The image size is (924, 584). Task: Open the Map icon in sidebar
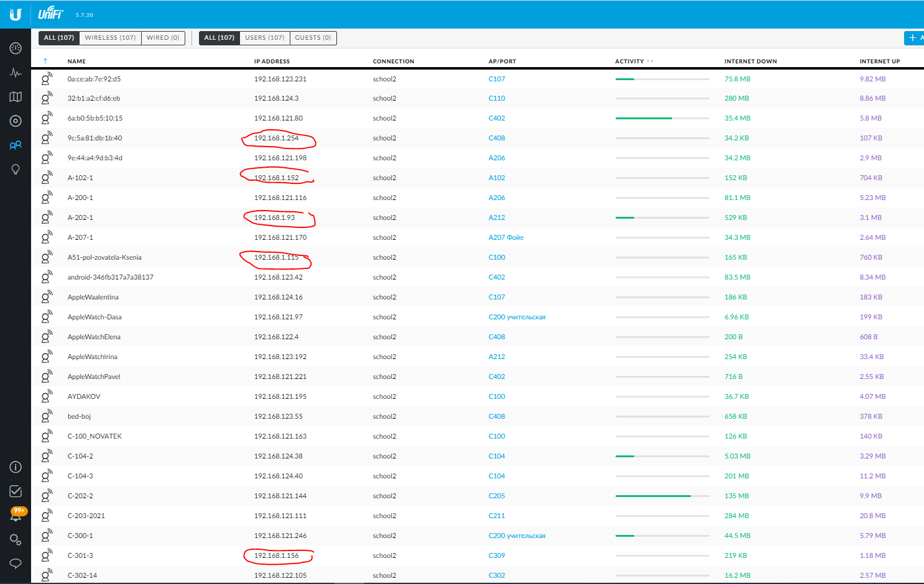[16, 97]
